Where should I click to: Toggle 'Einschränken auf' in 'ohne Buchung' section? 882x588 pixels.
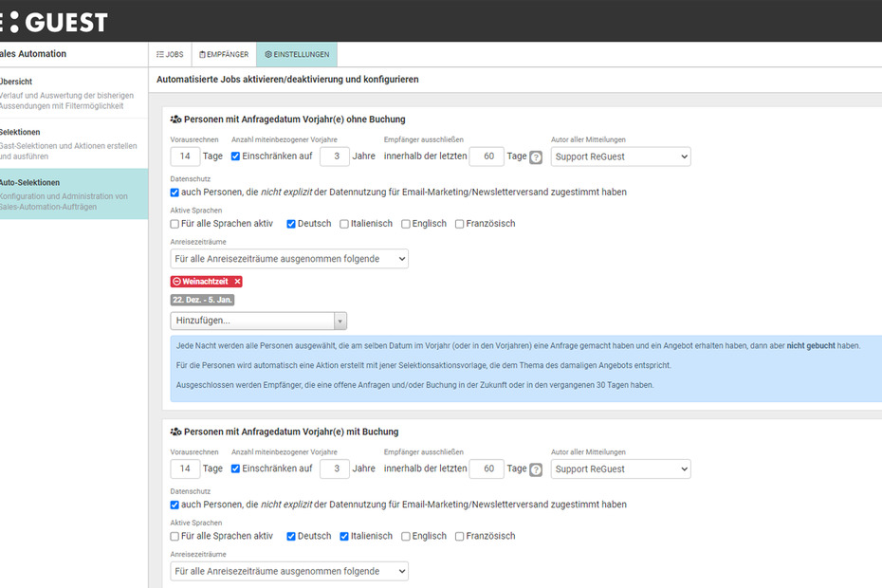click(236, 156)
